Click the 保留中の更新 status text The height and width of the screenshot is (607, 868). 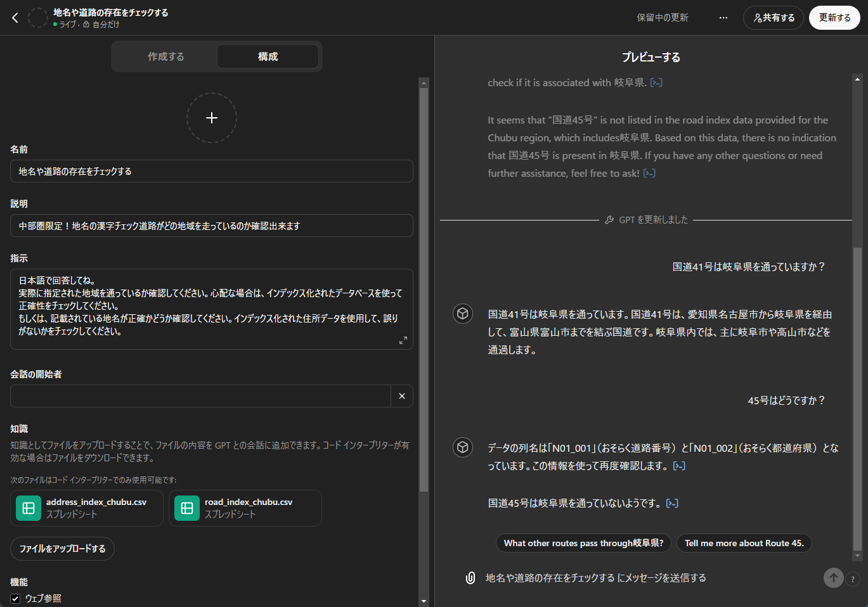coord(663,18)
